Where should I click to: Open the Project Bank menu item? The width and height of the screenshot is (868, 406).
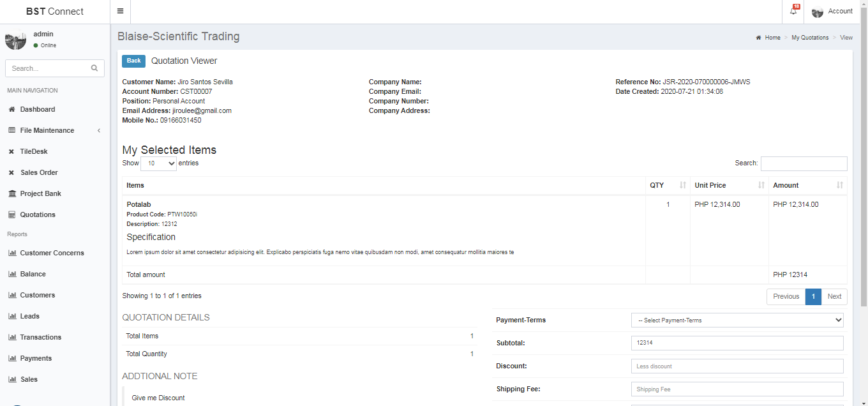point(40,193)
